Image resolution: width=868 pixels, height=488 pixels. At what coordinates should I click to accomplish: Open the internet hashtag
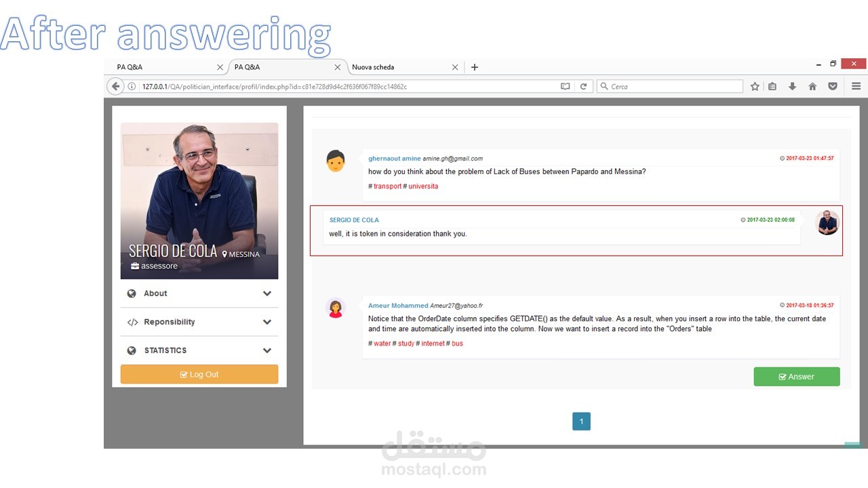coord(433,344)
